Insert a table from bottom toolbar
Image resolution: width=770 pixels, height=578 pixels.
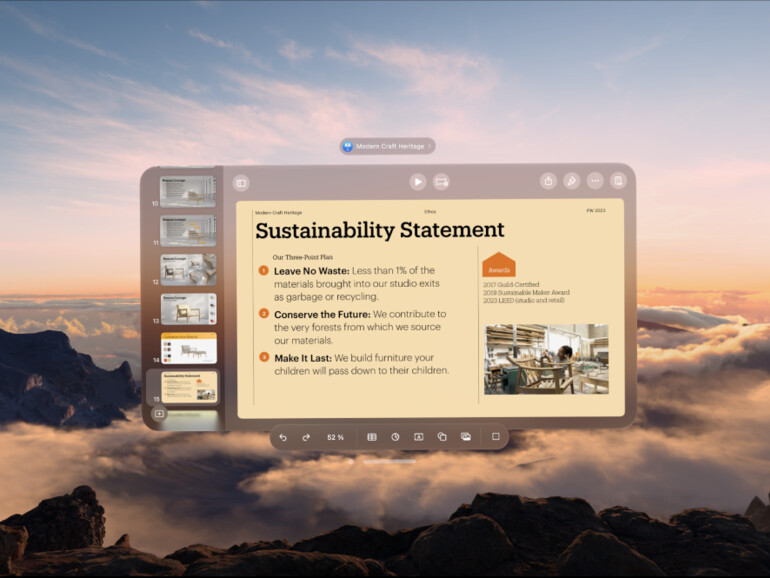point(372,437)
